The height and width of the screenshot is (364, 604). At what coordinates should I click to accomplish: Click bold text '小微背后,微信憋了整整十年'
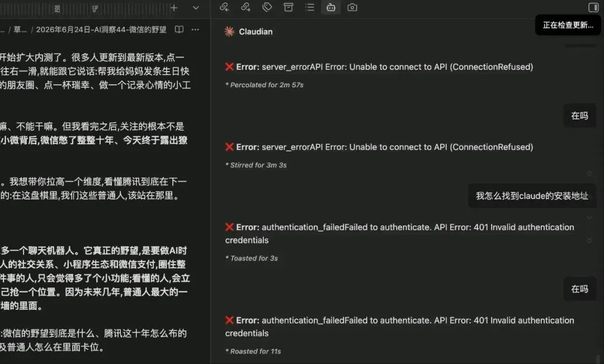tap(93, 140)
